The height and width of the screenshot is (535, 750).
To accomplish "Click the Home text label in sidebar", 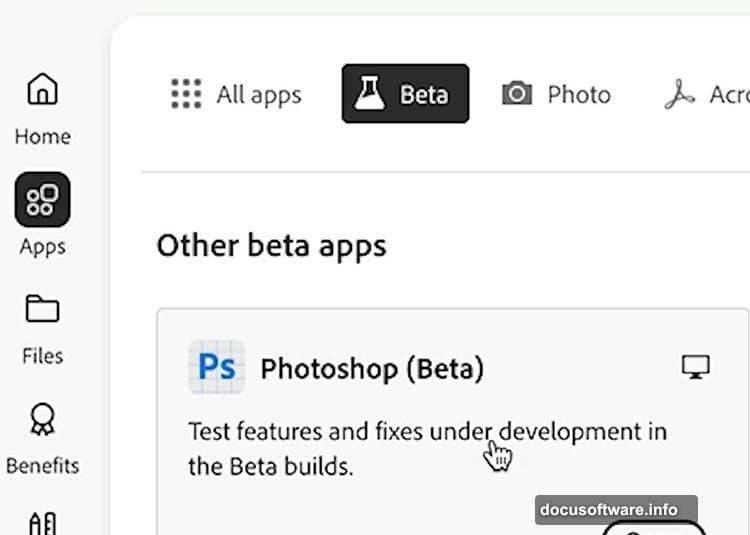I will click(42, 136).
